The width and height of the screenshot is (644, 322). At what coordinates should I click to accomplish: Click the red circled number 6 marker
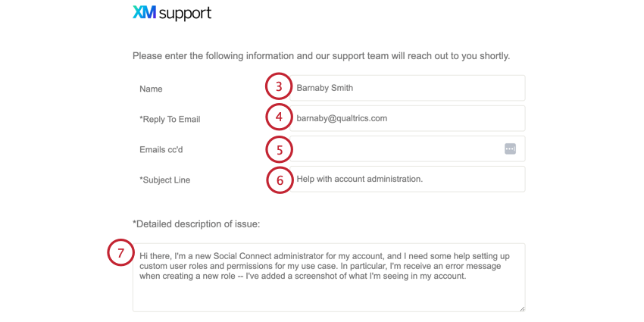(x=280, y=180)
